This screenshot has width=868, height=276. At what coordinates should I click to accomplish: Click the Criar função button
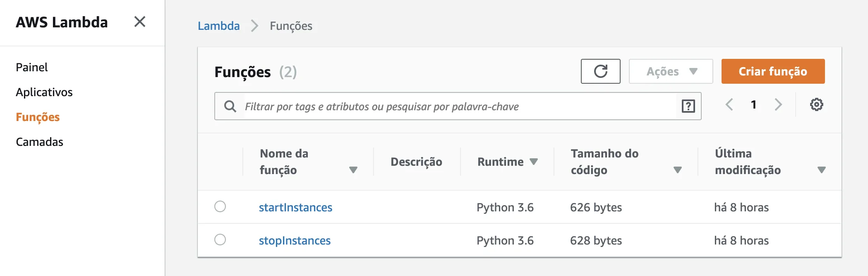(x=773, y=71)
